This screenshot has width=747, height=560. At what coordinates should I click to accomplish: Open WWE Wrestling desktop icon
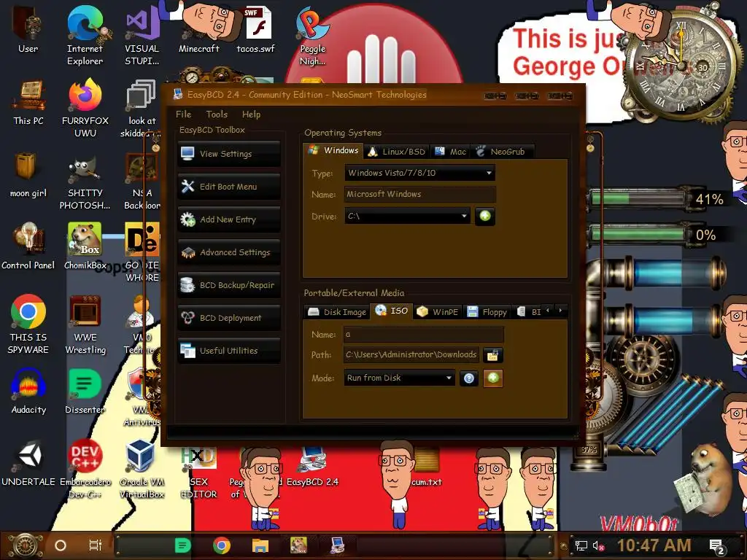coord(85,324)
